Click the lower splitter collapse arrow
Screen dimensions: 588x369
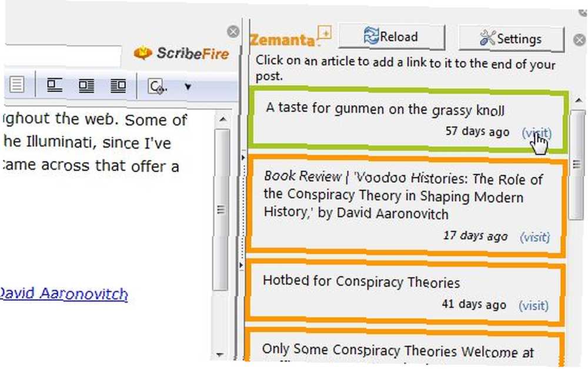242,265
